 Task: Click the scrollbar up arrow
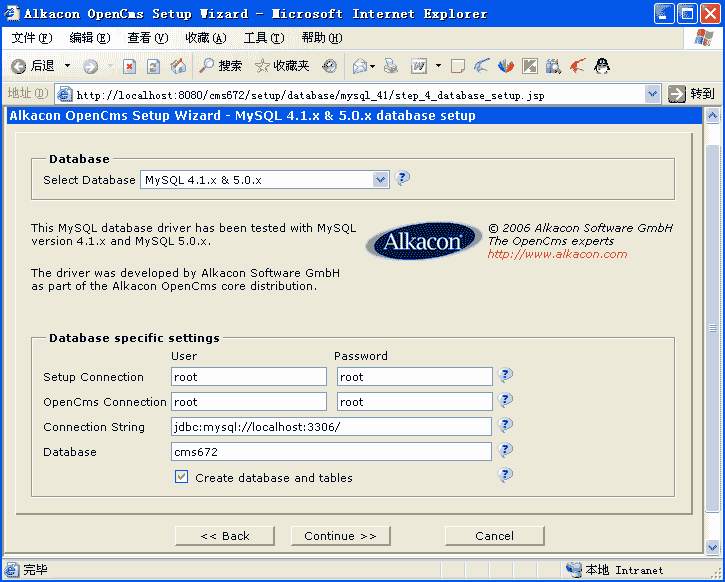coord(713,116)
